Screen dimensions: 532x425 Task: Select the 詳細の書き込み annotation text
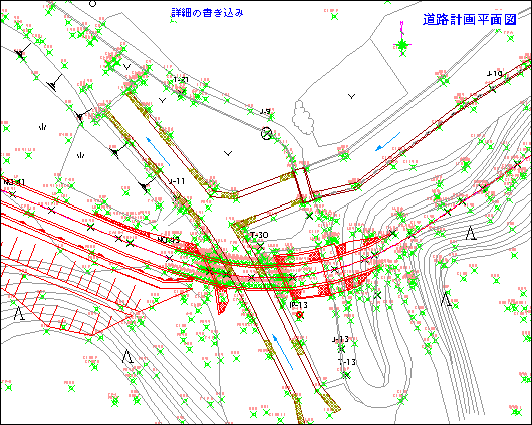(207, 13)
